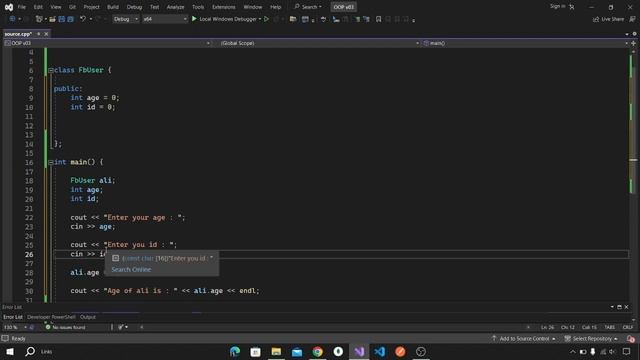Click the Search box in title bar
The width and height of the screenshot is (640, 360).
pyautogui.click(x=308, y=7)
